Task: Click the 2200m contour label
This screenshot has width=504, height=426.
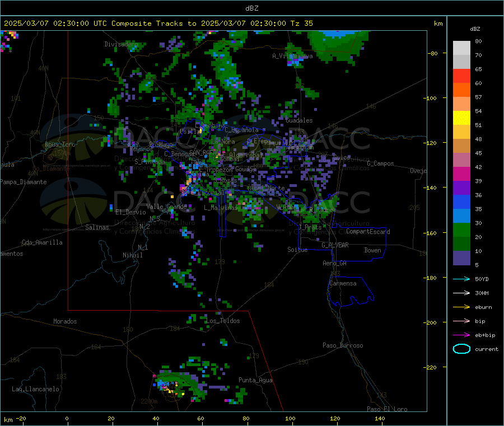Action: click(x=149, y=401)
